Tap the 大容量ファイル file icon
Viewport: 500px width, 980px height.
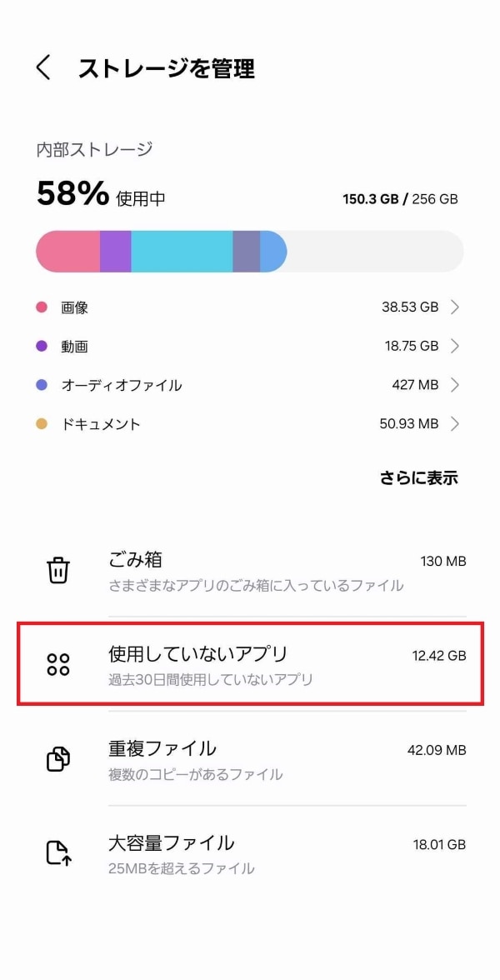[x=58, y=852]
